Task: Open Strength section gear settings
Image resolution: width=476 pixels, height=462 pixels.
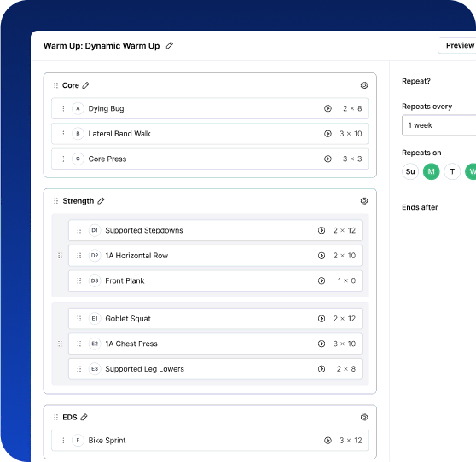Action: [x=364, y=201]
